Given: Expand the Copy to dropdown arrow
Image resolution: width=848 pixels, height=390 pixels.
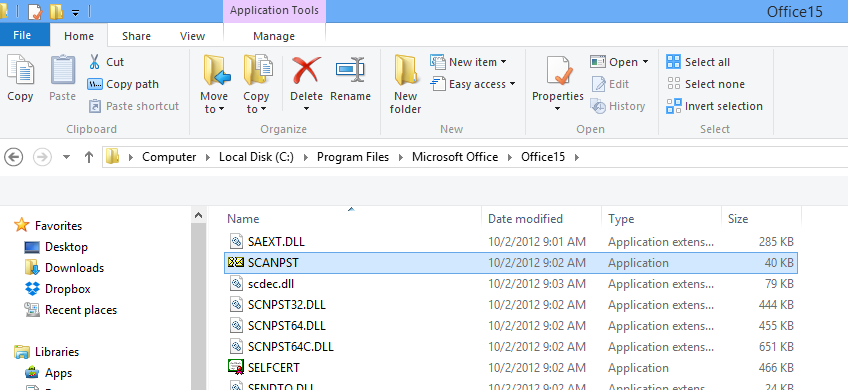Looking at the screenshot, I should [263, 110].
